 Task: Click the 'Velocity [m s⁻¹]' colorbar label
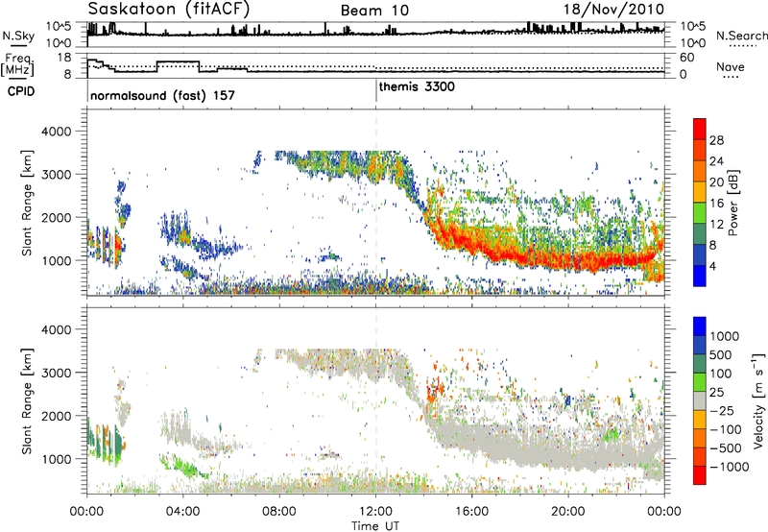[758, 400]
